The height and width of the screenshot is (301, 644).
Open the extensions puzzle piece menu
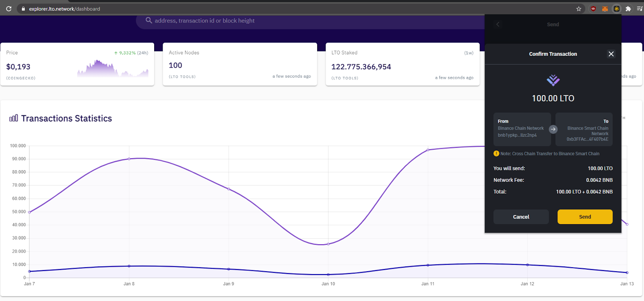(628, 8)
